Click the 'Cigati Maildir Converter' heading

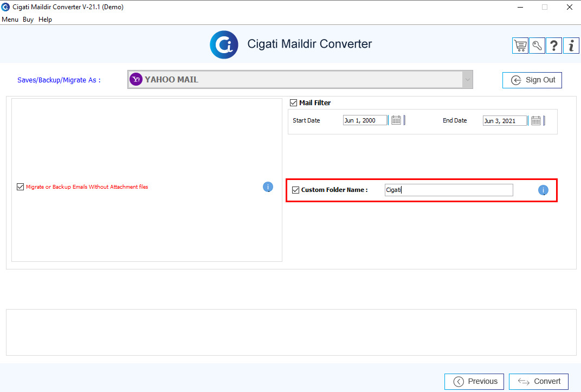point(309,44)
